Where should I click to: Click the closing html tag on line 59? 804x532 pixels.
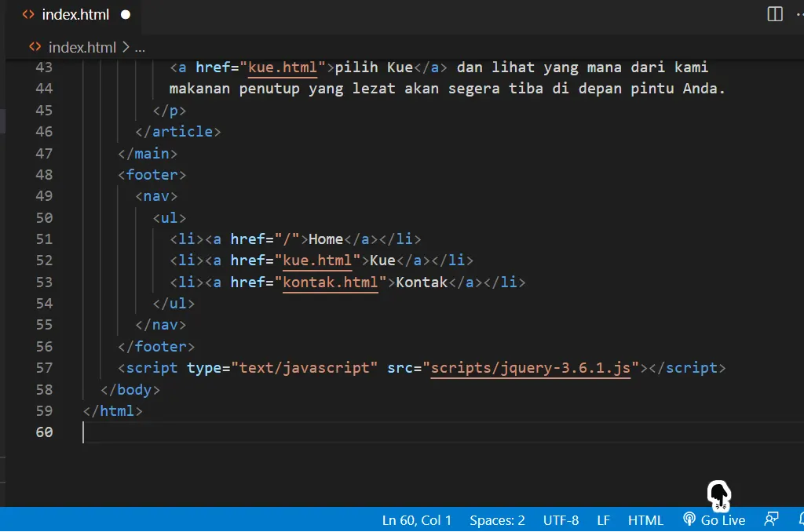(x=113, y=411)
